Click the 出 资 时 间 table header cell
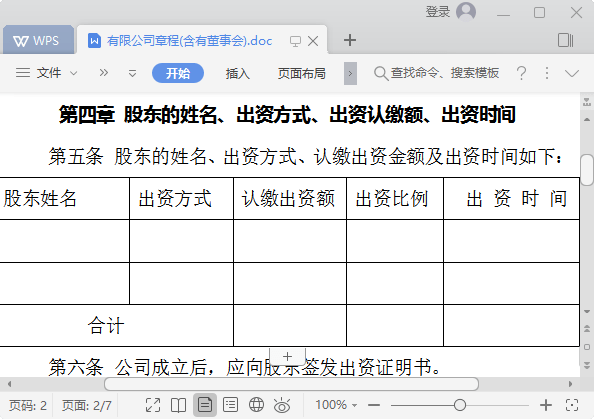The height and width of the screenshot is (419, 594). click(511, 199)
